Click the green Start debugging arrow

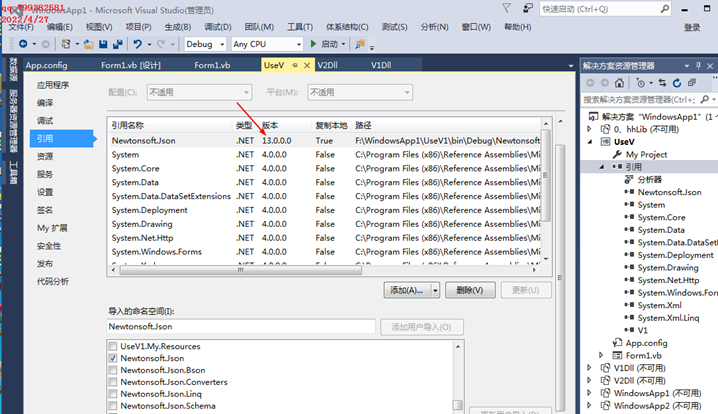(313, 44)
